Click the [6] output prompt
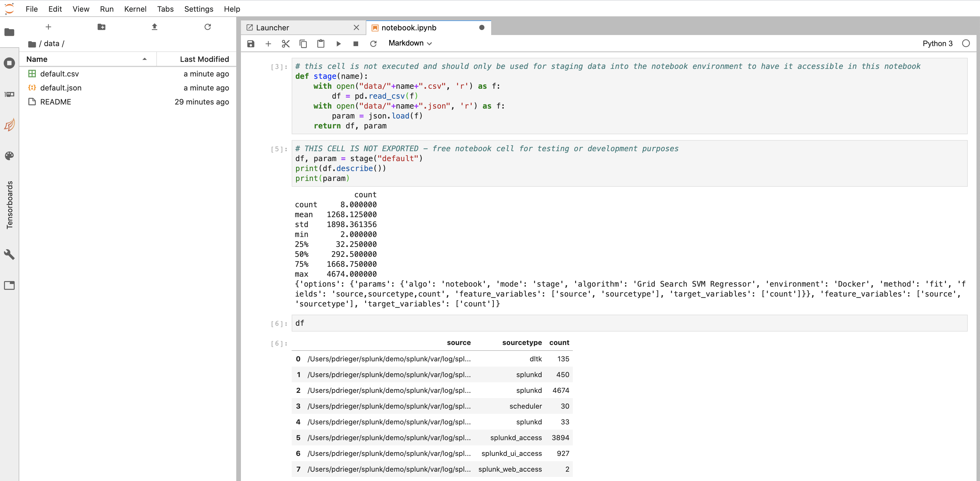The height and width of the screenshot is (481, 980). [x=279, y=344]
